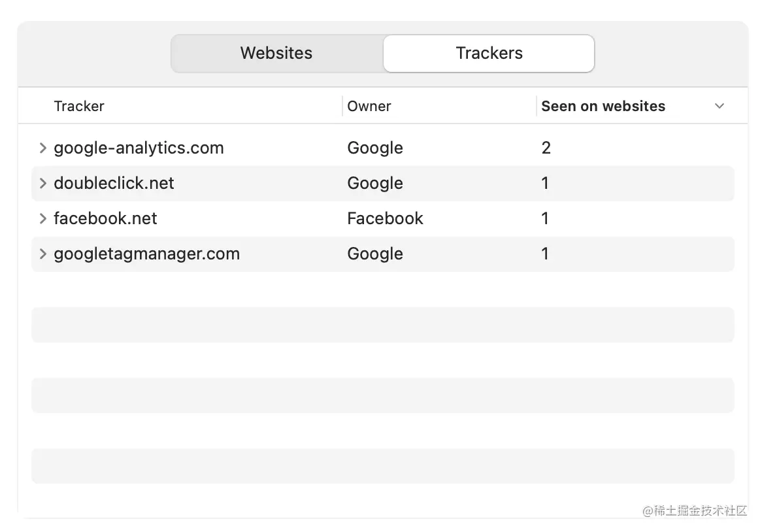Click Google owner in doubleclick.net row
This screenshot has width=762, height=532.
tap(375, 184)
